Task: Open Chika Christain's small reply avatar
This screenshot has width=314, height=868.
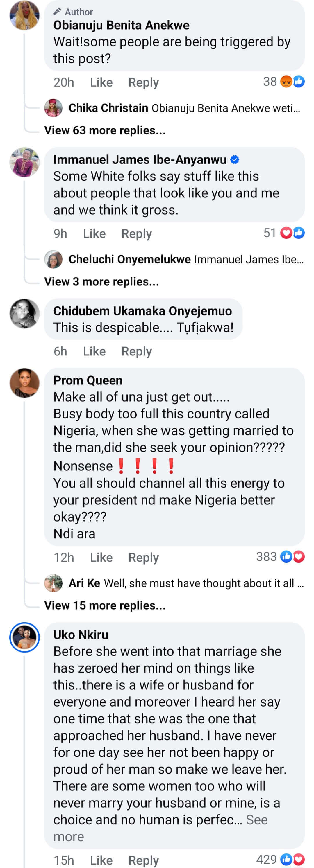Action: click(x=53, y=108)
